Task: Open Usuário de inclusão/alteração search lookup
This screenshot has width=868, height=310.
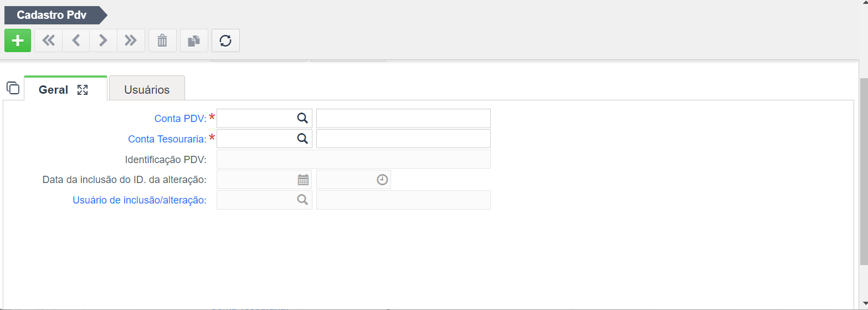Action: [x=302, y=200]
